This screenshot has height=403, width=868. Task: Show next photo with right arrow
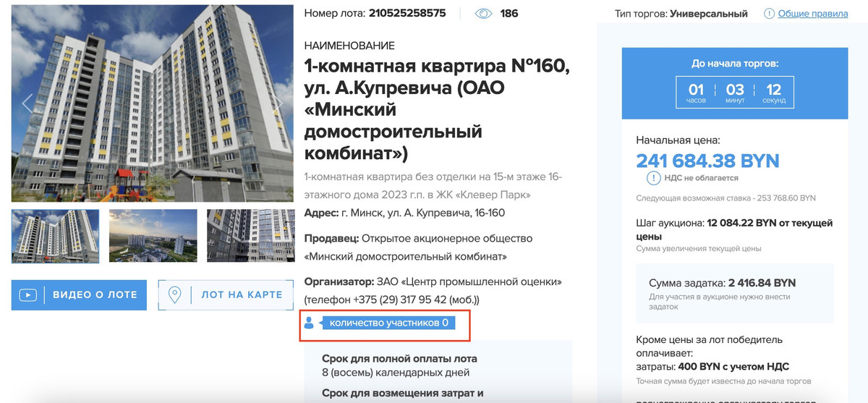pos(277,103)
